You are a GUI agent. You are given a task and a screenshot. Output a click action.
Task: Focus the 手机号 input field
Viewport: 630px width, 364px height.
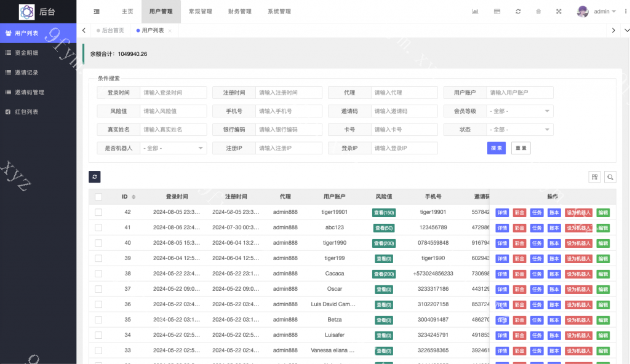[289, 111]
